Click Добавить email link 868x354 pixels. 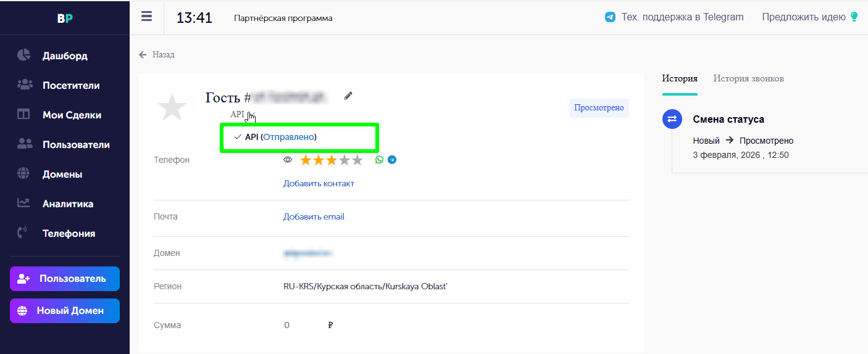tap(314, 216)
